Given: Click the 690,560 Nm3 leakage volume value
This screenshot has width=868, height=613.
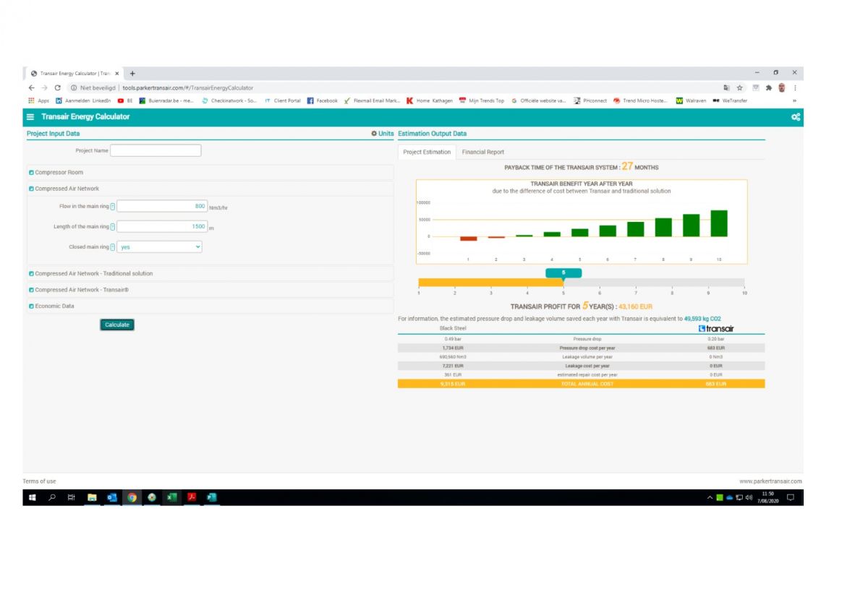Looking at the screenshot, I should point(453,357).
